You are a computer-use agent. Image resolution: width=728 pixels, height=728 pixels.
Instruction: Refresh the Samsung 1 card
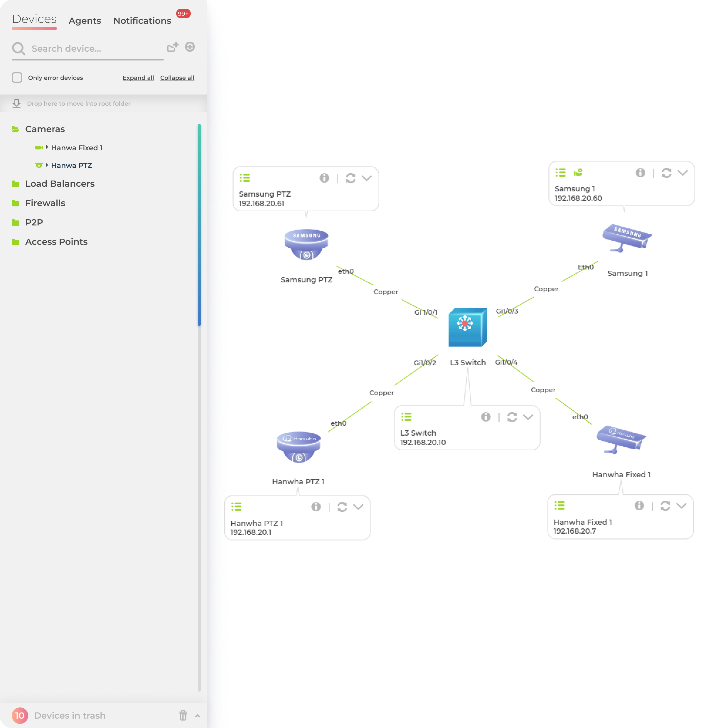[667, 173]
